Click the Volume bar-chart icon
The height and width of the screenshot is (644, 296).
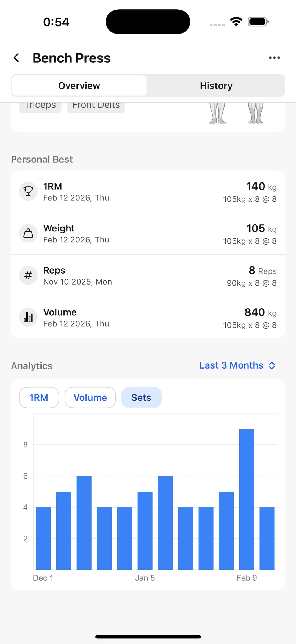[x=28, y=317]
